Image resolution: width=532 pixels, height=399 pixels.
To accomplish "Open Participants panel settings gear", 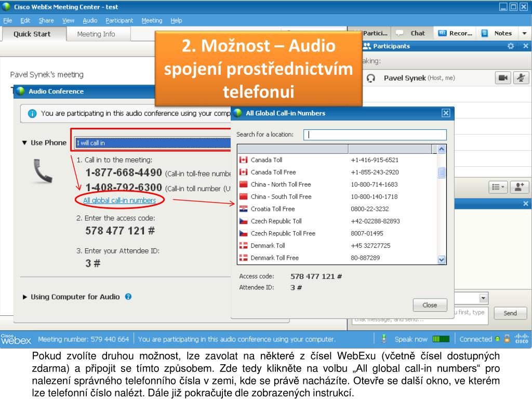I will [x=511, y=46].
